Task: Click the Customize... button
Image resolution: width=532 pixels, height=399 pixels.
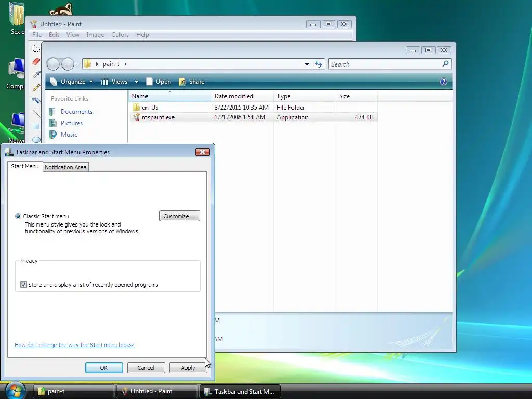Action: click(x=179, y=216)
